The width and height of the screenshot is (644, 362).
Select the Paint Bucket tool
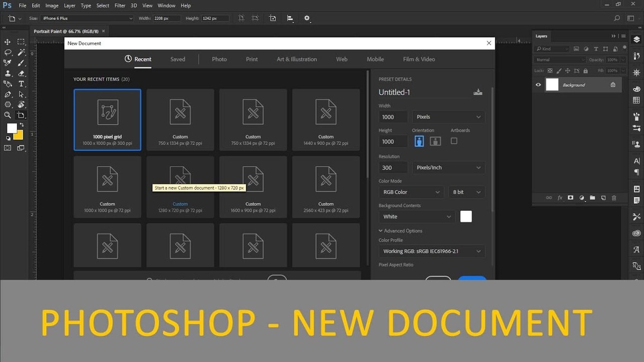(x=8, y=84)
